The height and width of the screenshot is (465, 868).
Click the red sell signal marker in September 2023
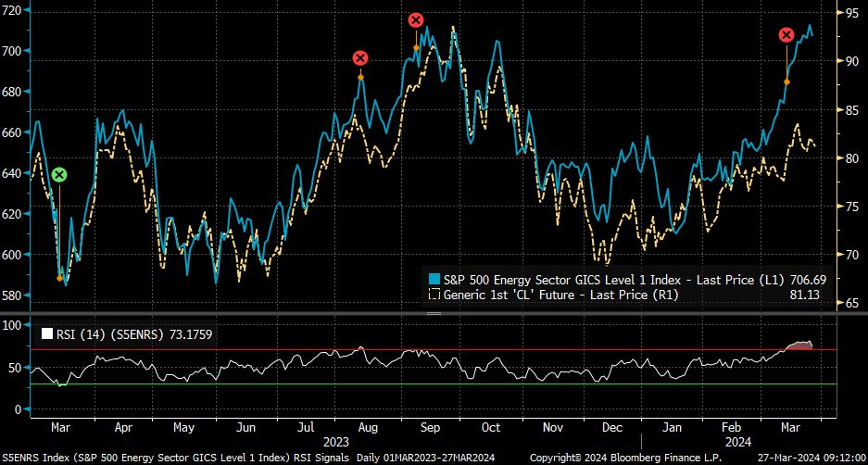tap(416, 19)
